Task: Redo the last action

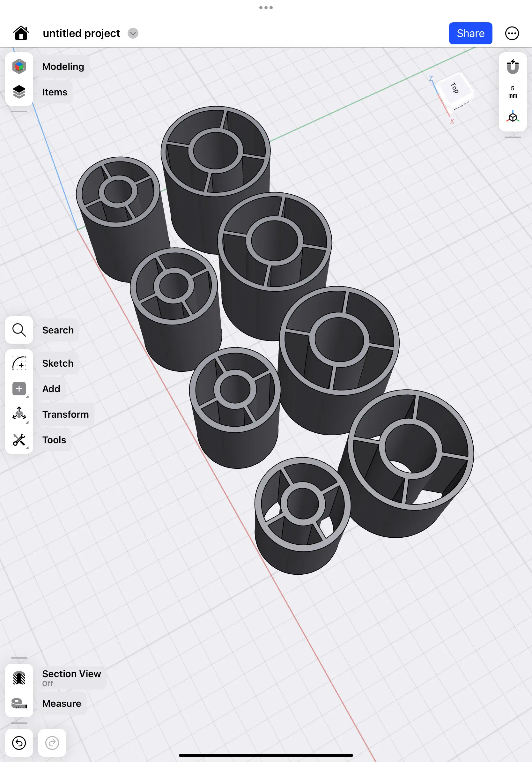Action: 52,743
